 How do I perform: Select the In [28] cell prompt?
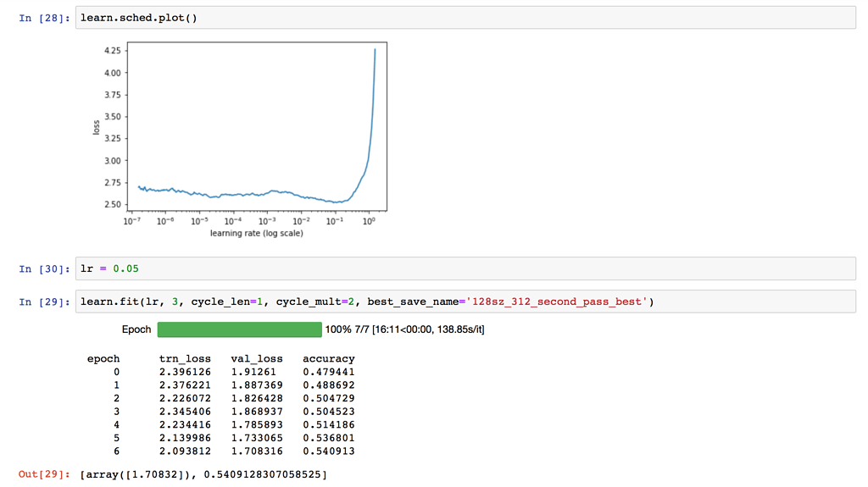[x=45, y=18]
